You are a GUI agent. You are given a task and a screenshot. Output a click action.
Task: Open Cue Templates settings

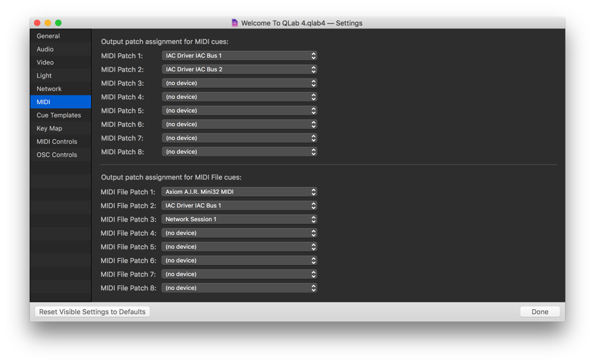pos(59,115)
